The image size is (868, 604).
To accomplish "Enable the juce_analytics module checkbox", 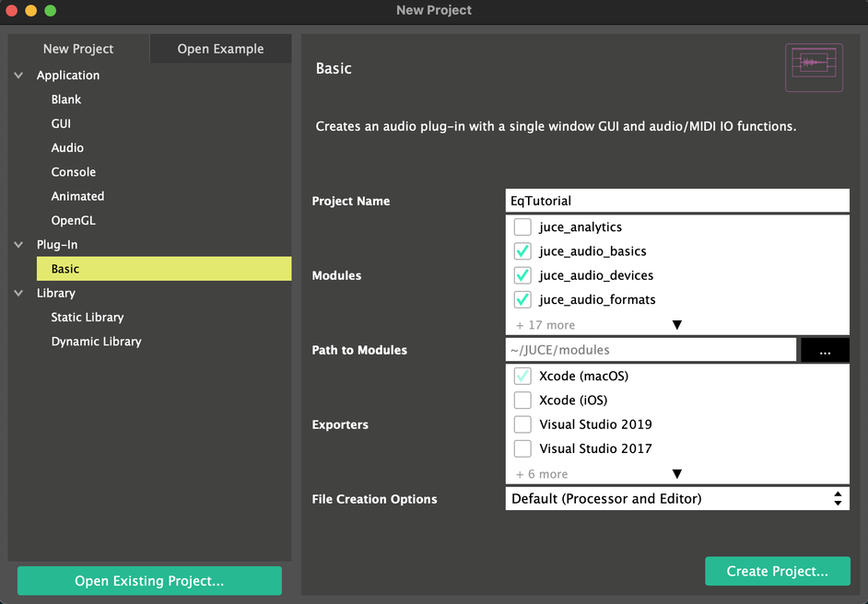I will (522, 227).
